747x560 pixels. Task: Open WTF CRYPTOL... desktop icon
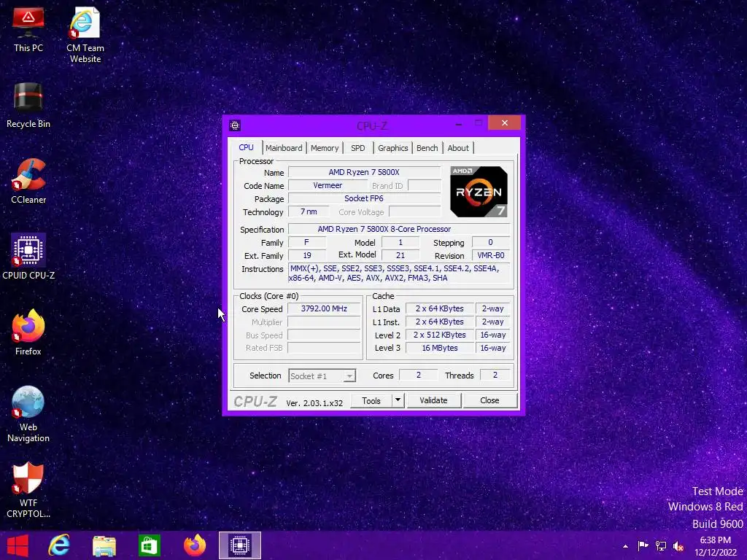tap(28, 489)
